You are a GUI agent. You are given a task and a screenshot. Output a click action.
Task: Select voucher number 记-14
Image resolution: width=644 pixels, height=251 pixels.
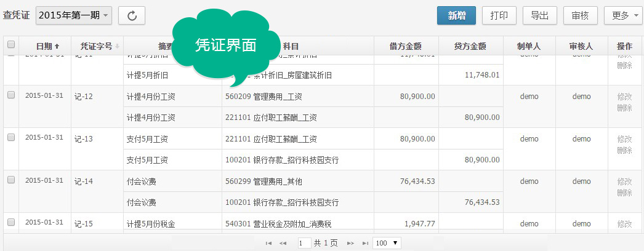tap(84, 181)
